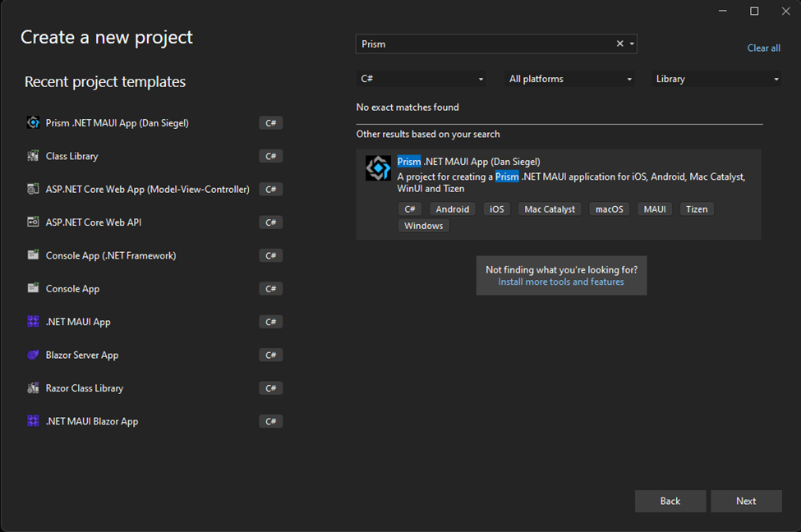Viewport: 801px width, 532px height.
Task: Click the Clear all link
Action: pos(764,48)
